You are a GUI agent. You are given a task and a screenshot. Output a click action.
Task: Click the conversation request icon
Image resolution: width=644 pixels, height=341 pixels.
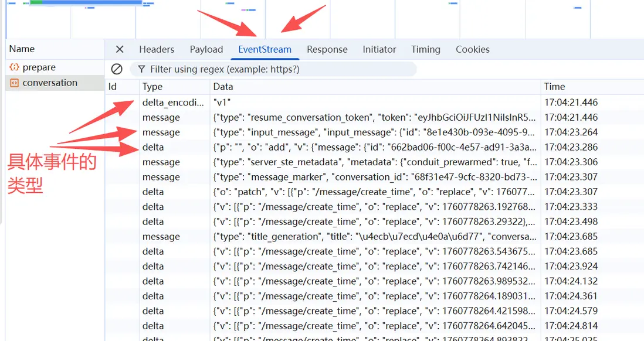tap(14, 83)
